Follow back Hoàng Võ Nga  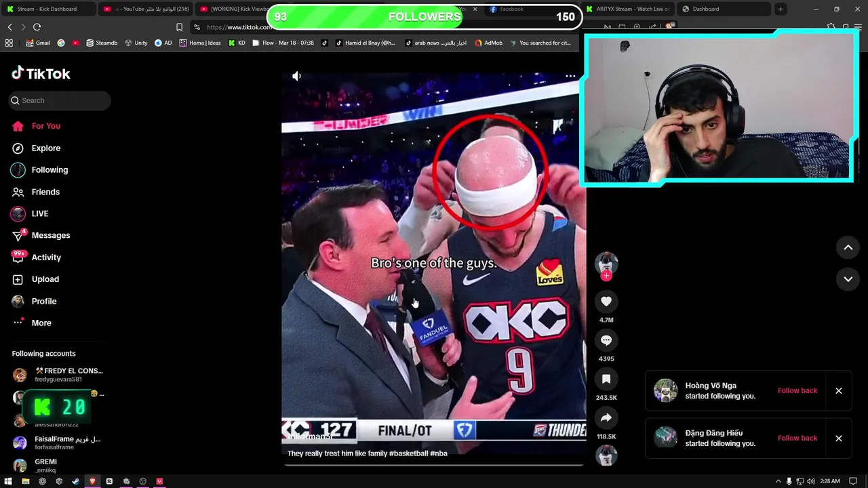(797, 390)
